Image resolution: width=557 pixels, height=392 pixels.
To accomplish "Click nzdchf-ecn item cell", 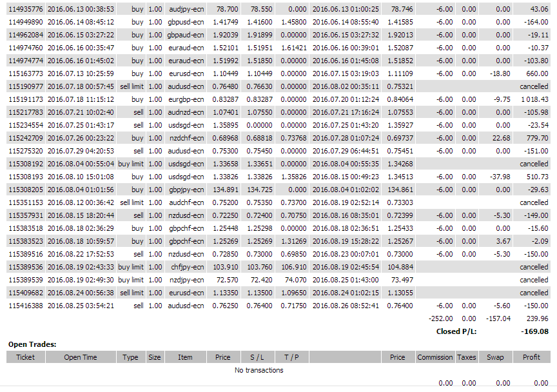I will coord(186,138).
